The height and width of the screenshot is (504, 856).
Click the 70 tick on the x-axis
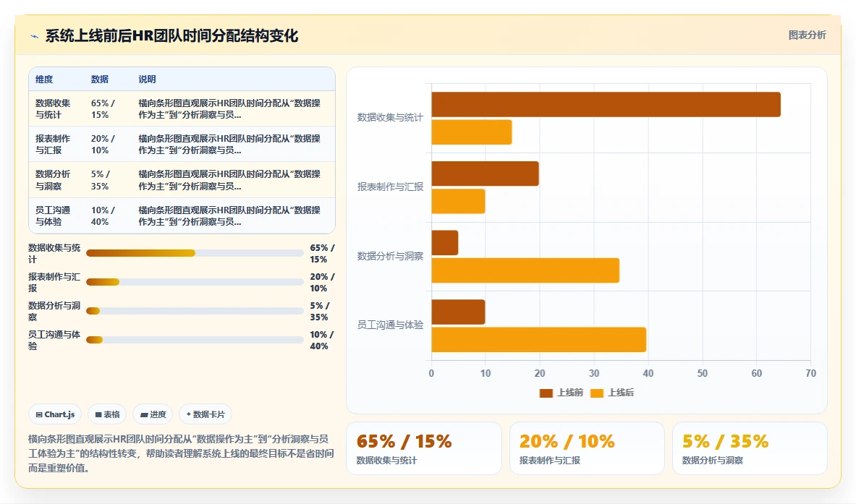pos(810,373)
